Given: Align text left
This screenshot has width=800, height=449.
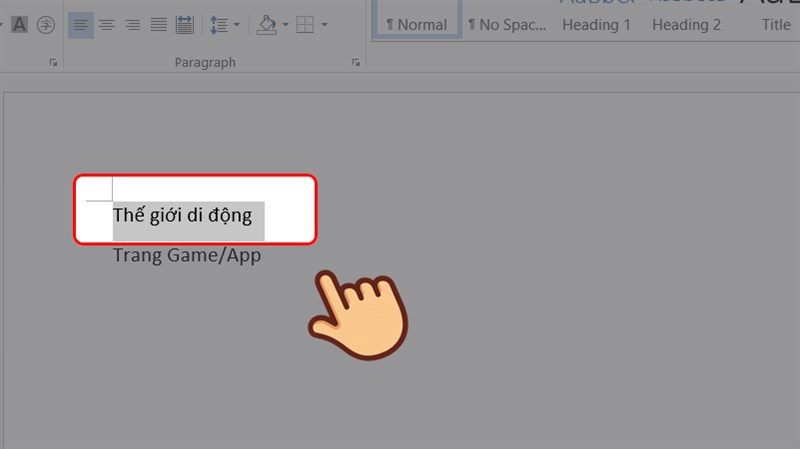Looking at the screenshot, I should pyautogui.click(x=81, y=24).
